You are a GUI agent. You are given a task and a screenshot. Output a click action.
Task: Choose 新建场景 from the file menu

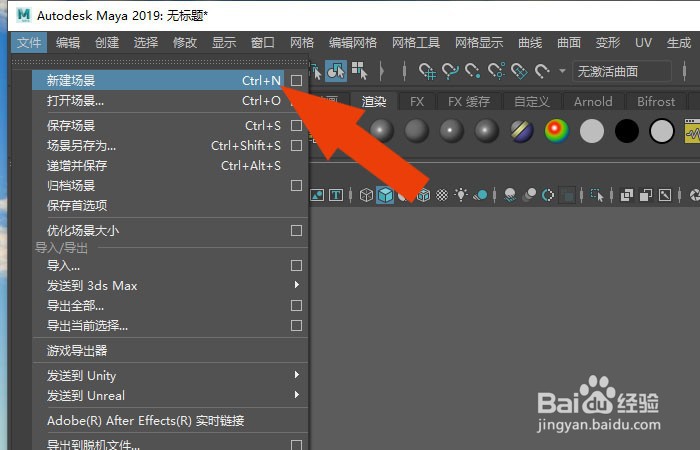(x=158, y=80)
